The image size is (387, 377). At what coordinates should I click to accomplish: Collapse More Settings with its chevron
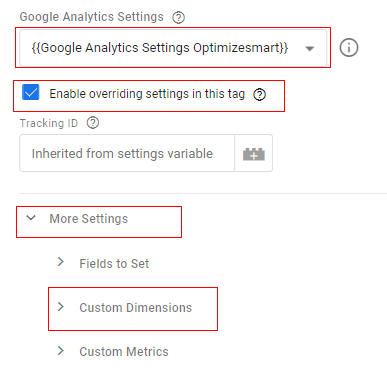(31, 218)
